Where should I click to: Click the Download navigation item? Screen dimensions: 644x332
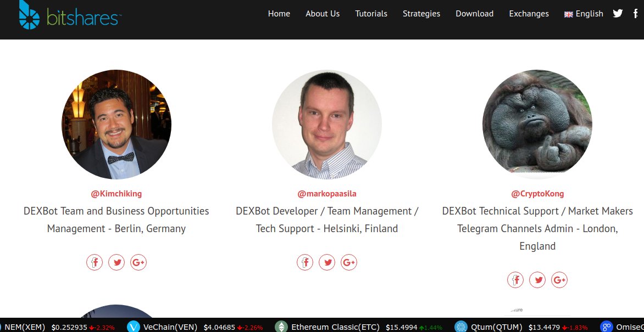tap(474, 14)
